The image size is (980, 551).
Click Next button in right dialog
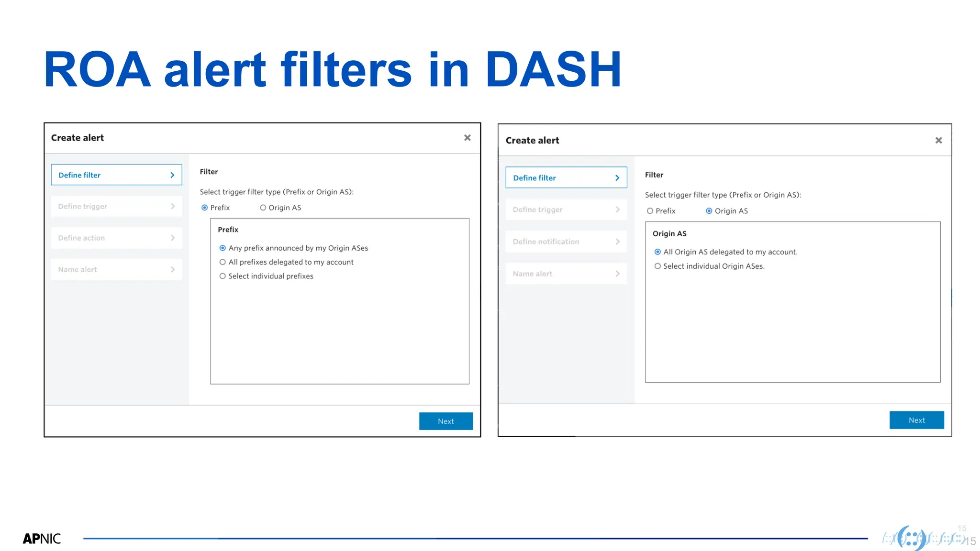[x=917, y=420]
